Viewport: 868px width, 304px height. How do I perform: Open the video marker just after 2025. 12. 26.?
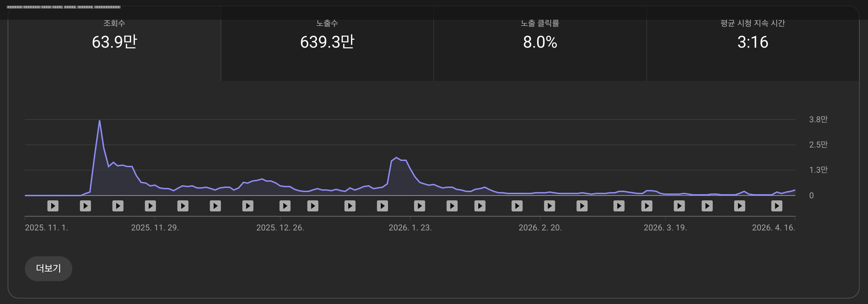coord(285,206)
